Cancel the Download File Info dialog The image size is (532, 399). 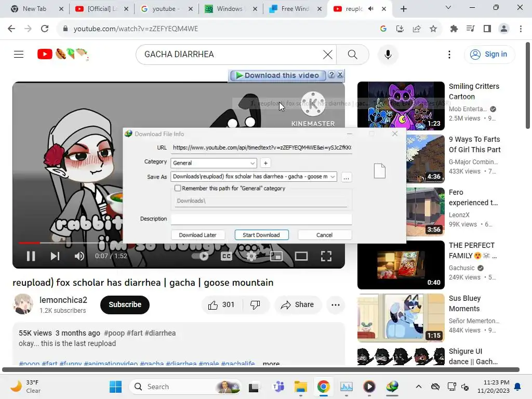[324, 235]
